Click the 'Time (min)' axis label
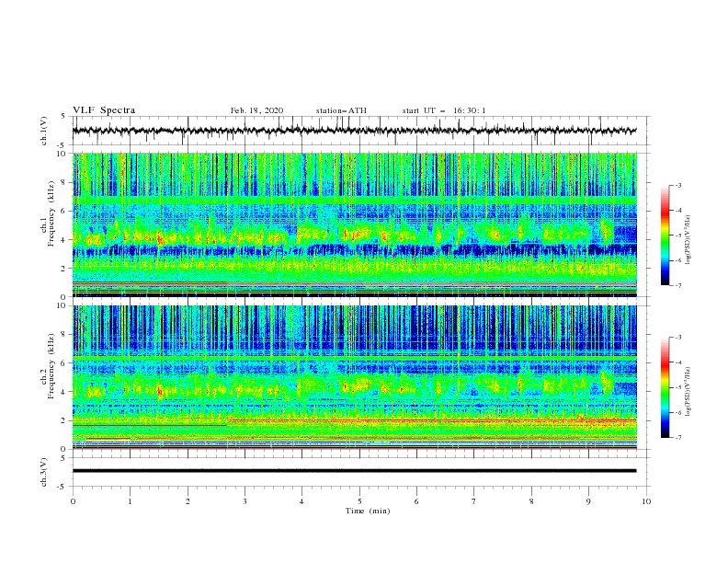The height and width of the screenshot is (563, 728). [x=368, y=511]
